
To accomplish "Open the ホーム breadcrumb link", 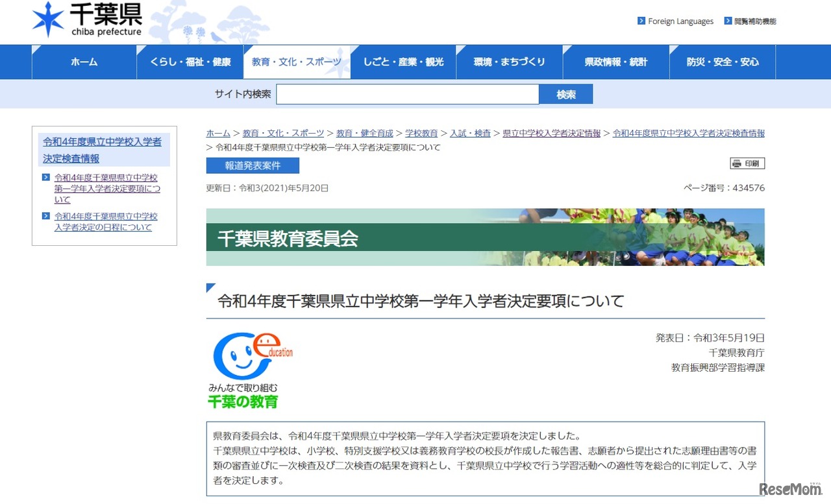I will click(217, 133).
